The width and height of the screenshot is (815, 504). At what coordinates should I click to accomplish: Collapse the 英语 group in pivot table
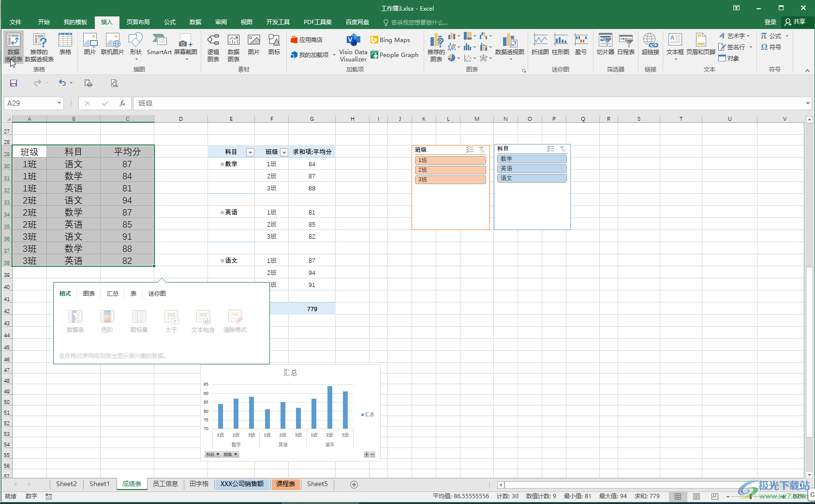[x=222, y=213]
